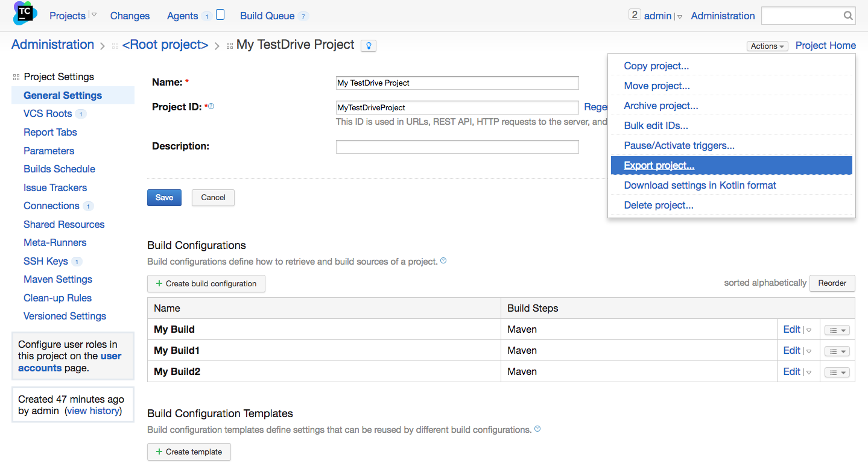
Task: Choose Export project... menu entry
Action: pyautogui.click(x=732, y=165)
